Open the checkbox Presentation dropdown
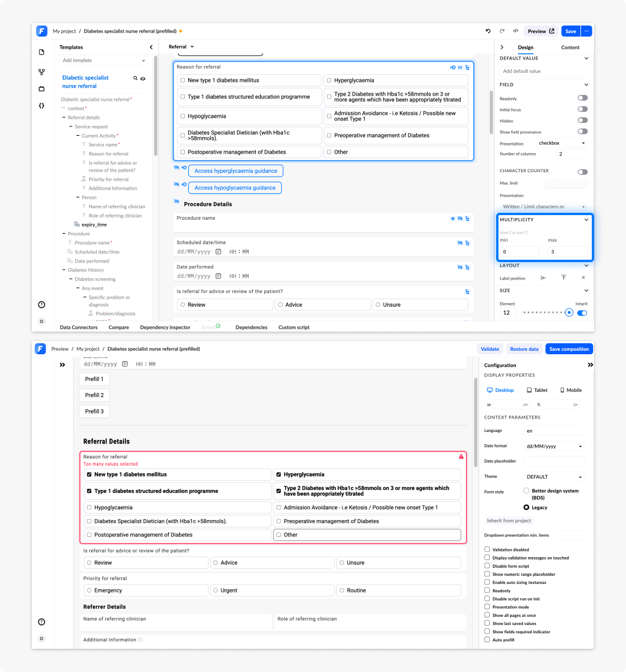This screenshot has width=626, height=672. [x=562, y=143]
